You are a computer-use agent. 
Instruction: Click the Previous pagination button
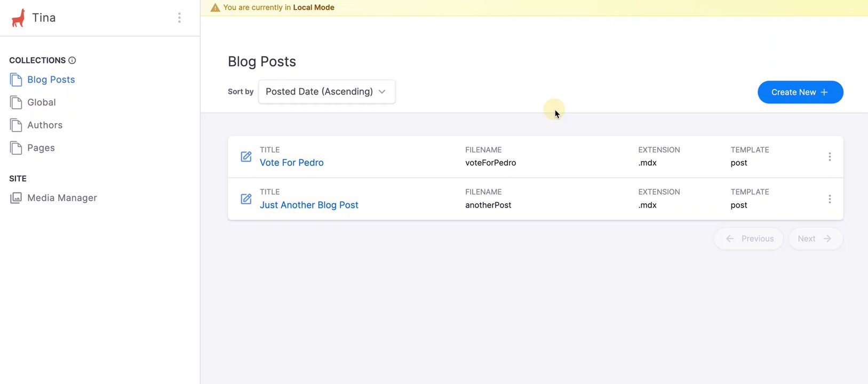[749, 239]
